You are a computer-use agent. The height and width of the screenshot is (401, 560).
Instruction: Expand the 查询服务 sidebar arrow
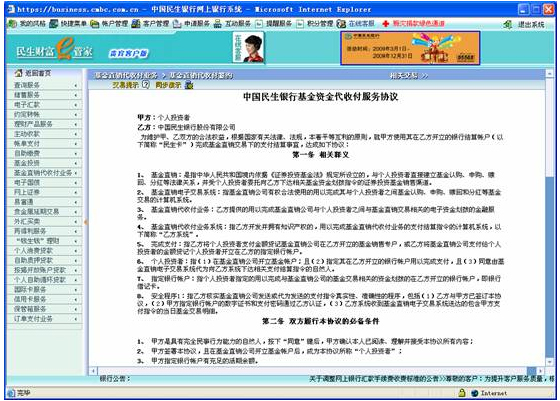point(76,85)
